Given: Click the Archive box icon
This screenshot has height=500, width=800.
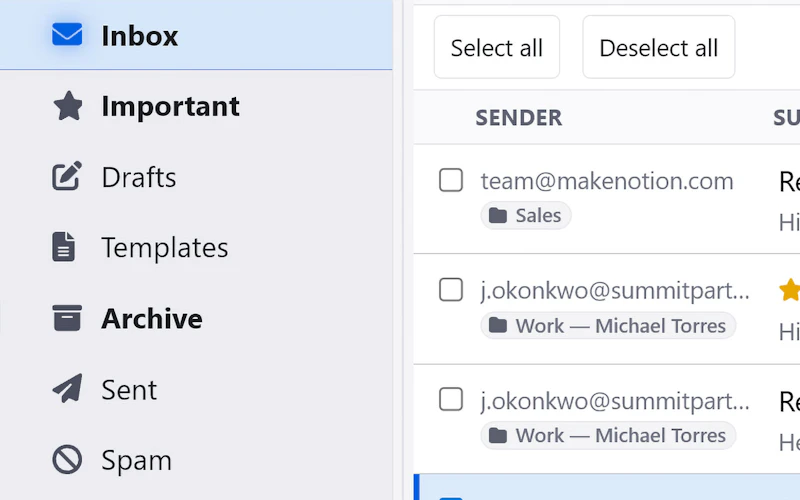Looking at the screenshot, I should [x=67, y=318].
